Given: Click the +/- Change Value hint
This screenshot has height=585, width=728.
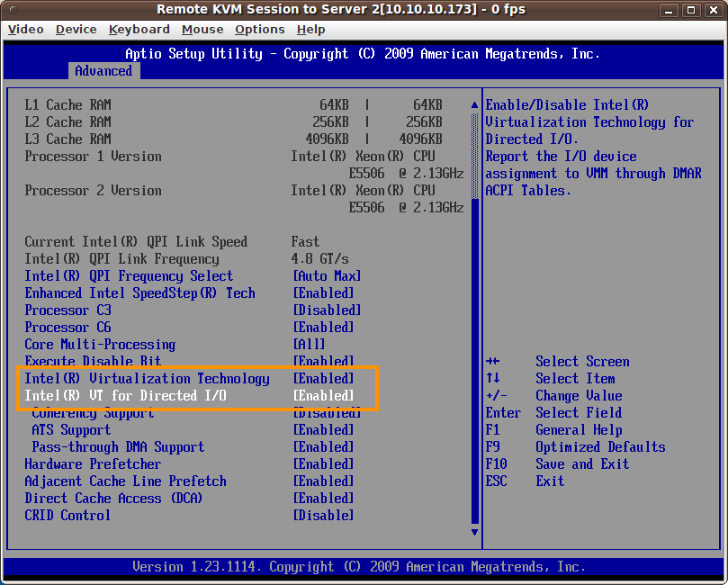Looking at the screenshot, I should click(x=554, y=396).
